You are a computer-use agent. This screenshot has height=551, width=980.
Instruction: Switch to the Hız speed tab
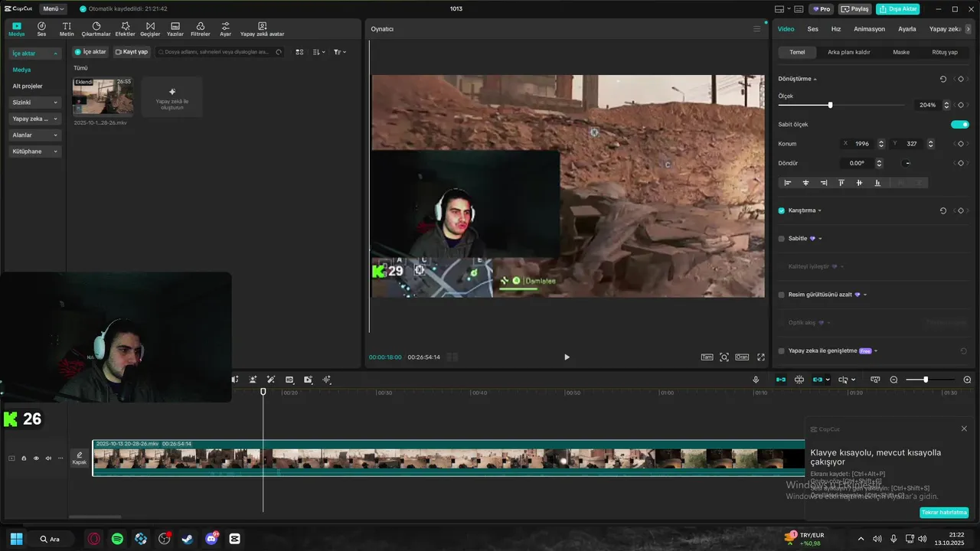point(836,29)
